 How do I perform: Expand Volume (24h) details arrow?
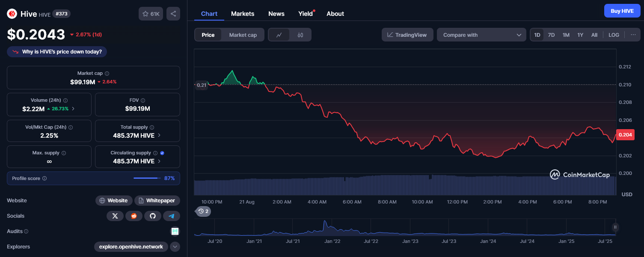tap(73, 109)
